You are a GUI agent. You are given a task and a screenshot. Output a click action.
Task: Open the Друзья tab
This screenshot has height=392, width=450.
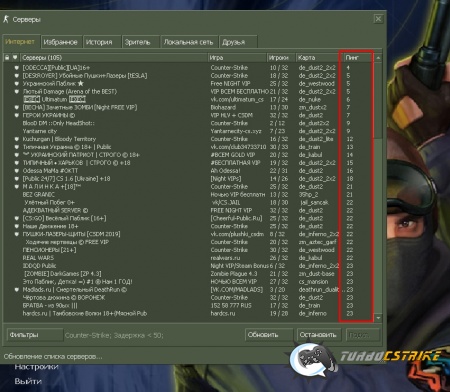[238, 42]
